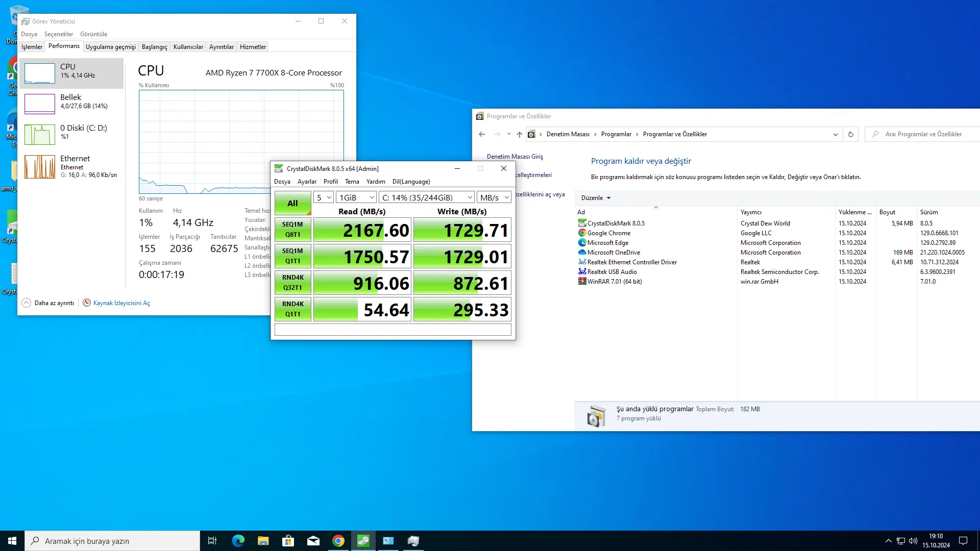Open Dosya menu in CrystalDiskMark
980x551 pixels.
tap(282, 182)
